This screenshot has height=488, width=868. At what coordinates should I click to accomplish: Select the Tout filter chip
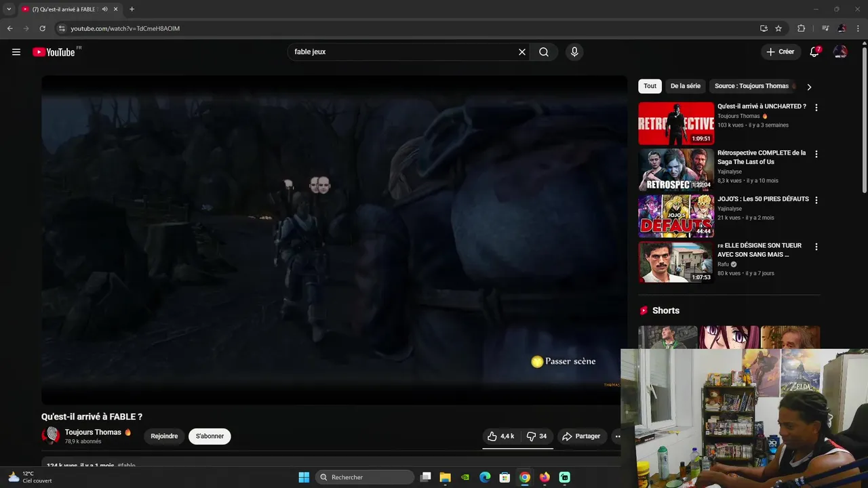(x=650, y=86)
